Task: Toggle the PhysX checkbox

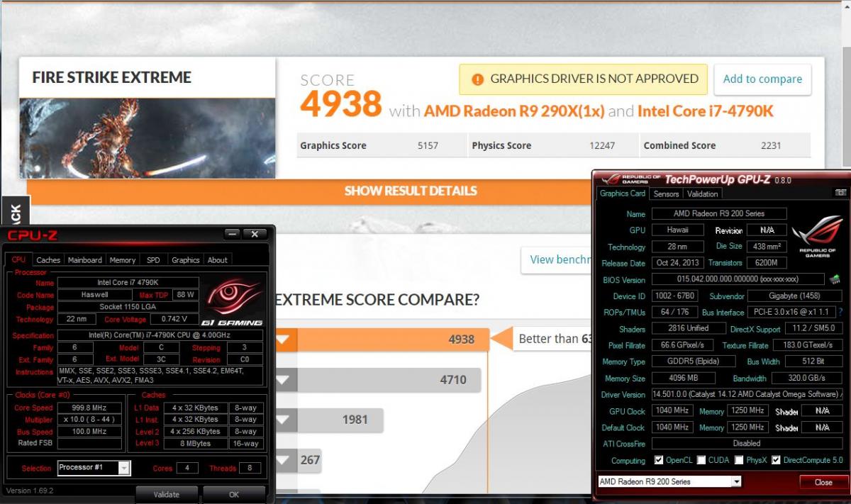Action: 740,460
